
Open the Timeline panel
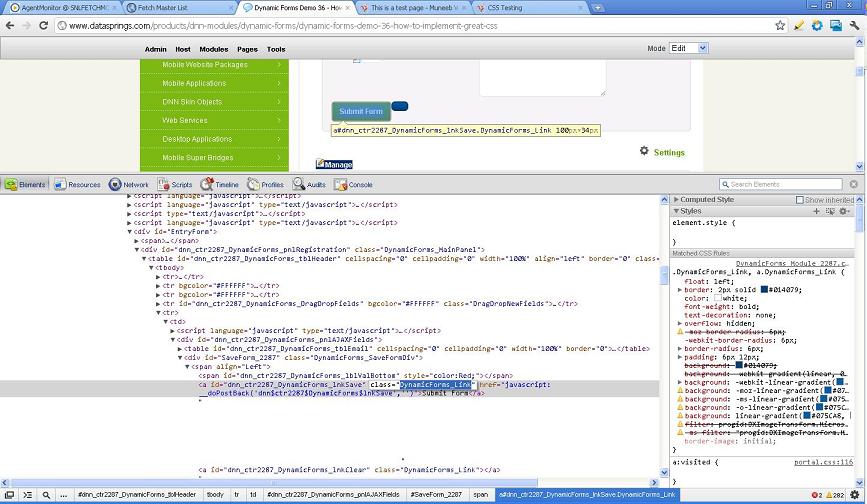[220, 185]
